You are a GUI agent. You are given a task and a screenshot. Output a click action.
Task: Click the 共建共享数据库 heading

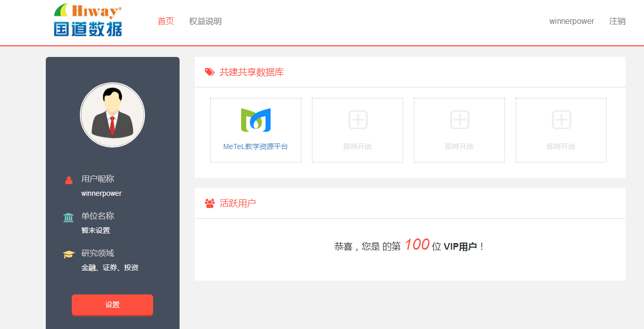252,72
